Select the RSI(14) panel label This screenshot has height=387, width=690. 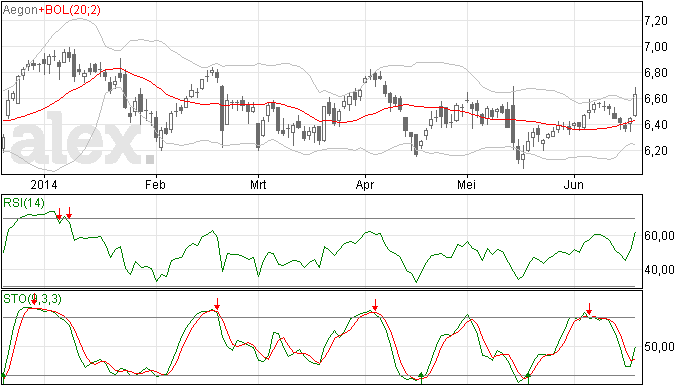point(24,203)
